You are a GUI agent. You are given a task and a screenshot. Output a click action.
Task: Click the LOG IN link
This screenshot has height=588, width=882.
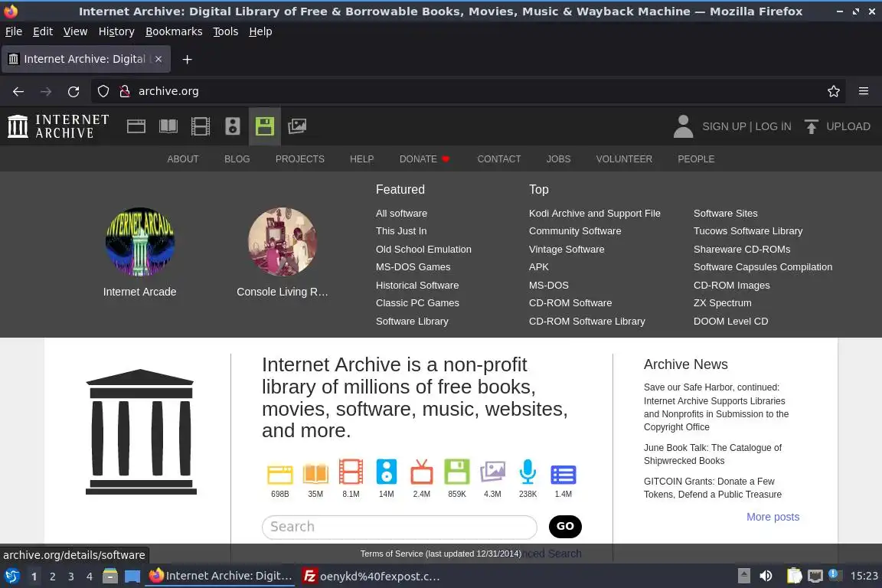pyautogui.click(x=773, y=126)
